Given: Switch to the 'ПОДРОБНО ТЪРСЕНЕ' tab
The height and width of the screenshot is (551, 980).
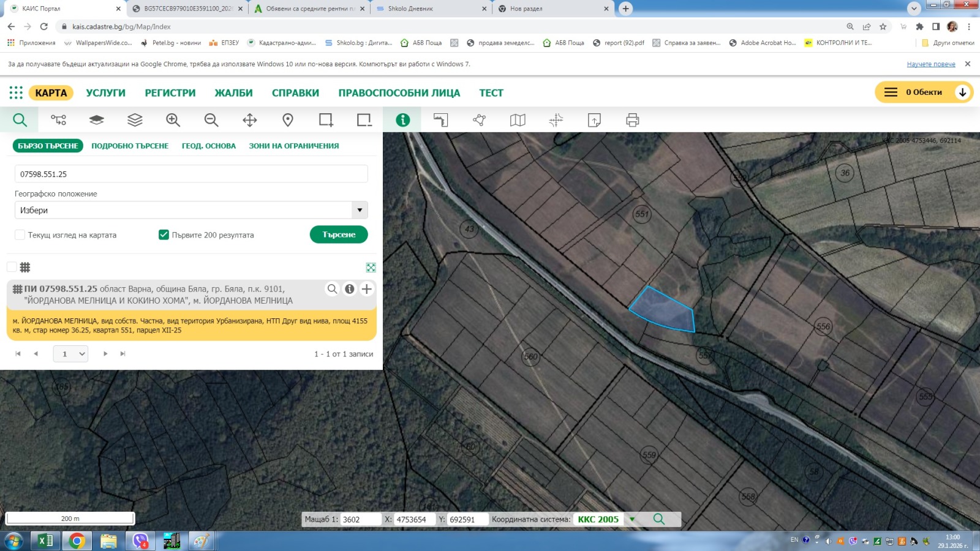Looking at the screenshot, I should 129,146.
